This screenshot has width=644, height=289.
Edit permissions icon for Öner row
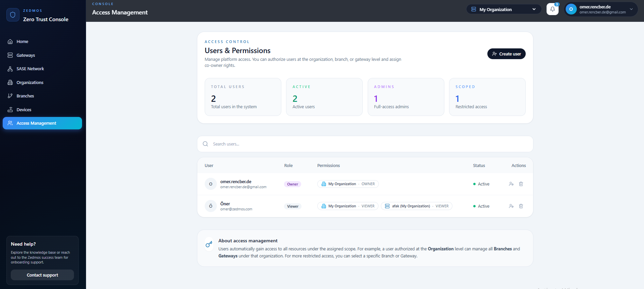511,206
